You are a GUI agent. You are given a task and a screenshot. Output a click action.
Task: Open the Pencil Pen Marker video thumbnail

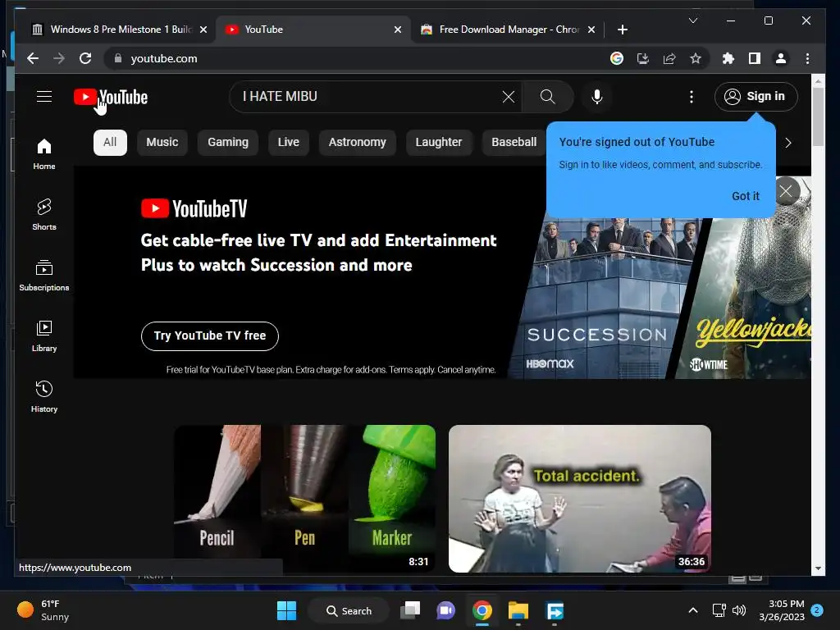[305, 498]
